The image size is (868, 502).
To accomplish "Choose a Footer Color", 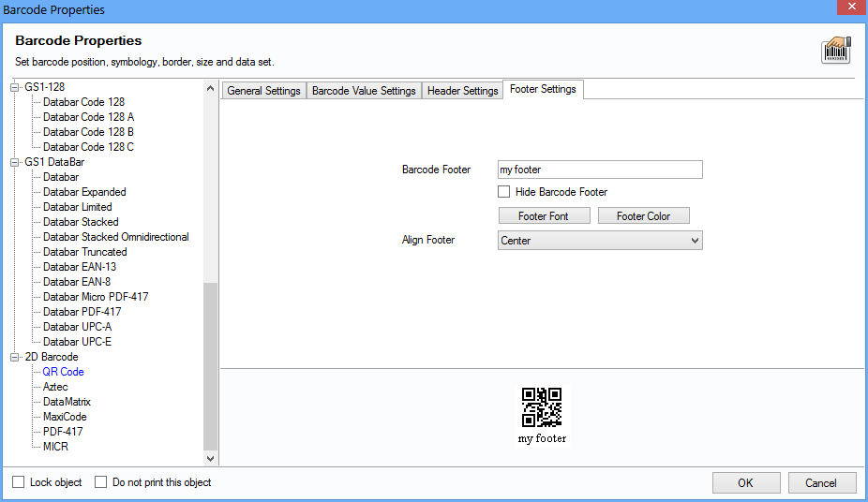I will coord(644,215).
